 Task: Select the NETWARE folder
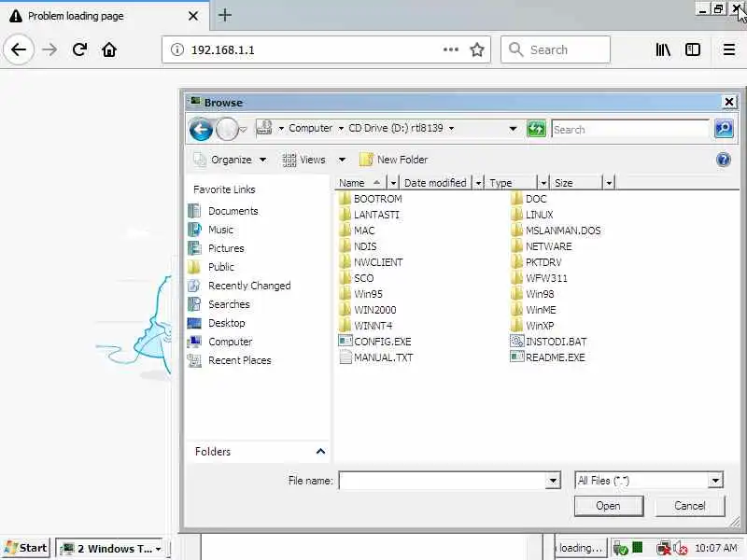542,246
